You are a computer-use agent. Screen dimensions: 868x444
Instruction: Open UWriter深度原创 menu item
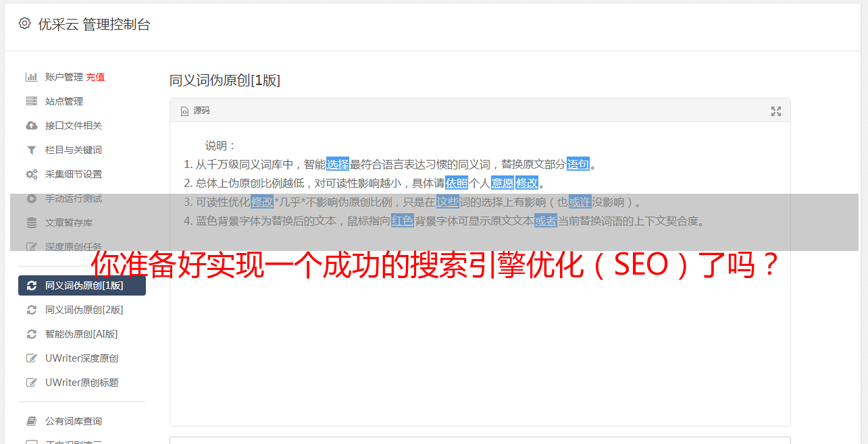(82, 358)
